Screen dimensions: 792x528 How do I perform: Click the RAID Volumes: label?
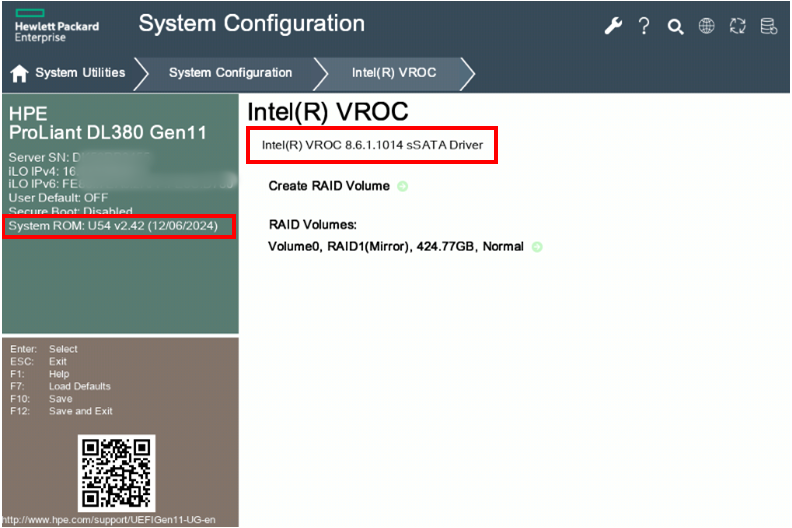313,225
